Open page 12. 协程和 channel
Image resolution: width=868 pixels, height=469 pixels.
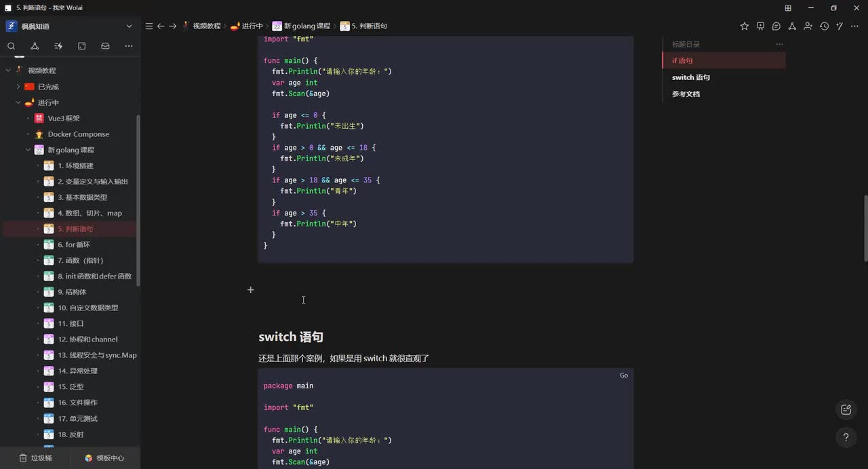click(x=87, y=340)
